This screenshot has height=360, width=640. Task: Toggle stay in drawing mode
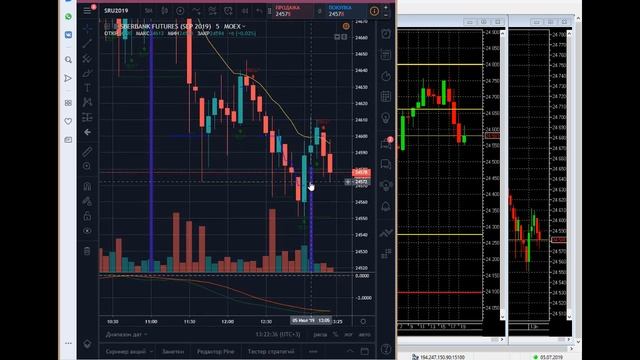pyautogui.click(x=87, y=201)
